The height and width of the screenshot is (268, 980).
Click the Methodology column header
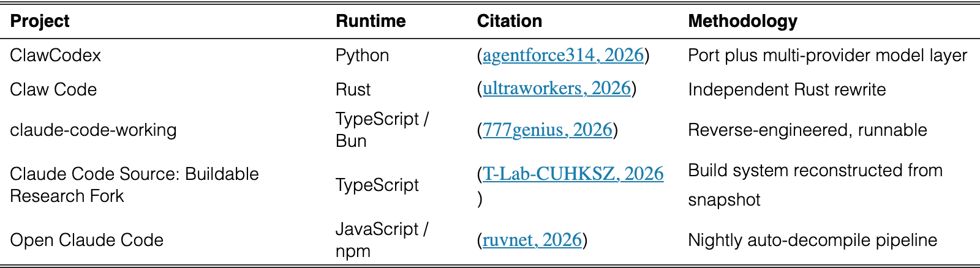click(x=743, y=21)
